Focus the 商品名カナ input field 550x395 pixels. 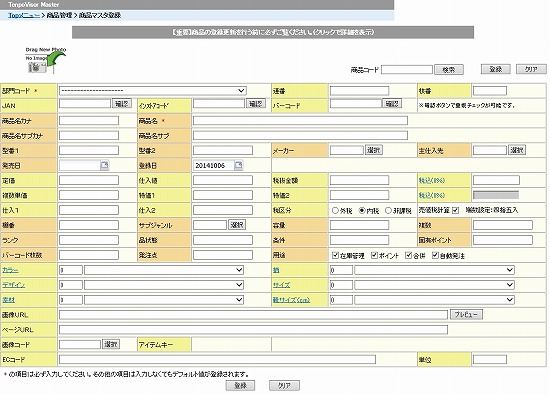click(x=89, y=121)
